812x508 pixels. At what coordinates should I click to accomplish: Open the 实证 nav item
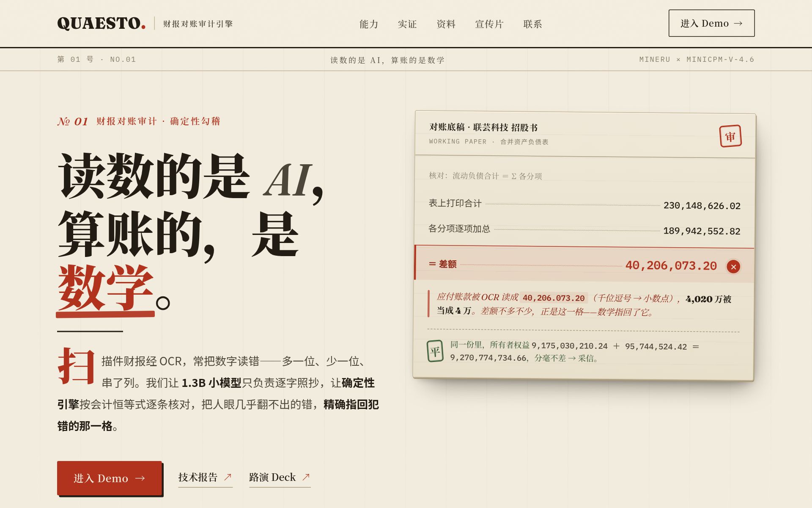tap(407, 24)
